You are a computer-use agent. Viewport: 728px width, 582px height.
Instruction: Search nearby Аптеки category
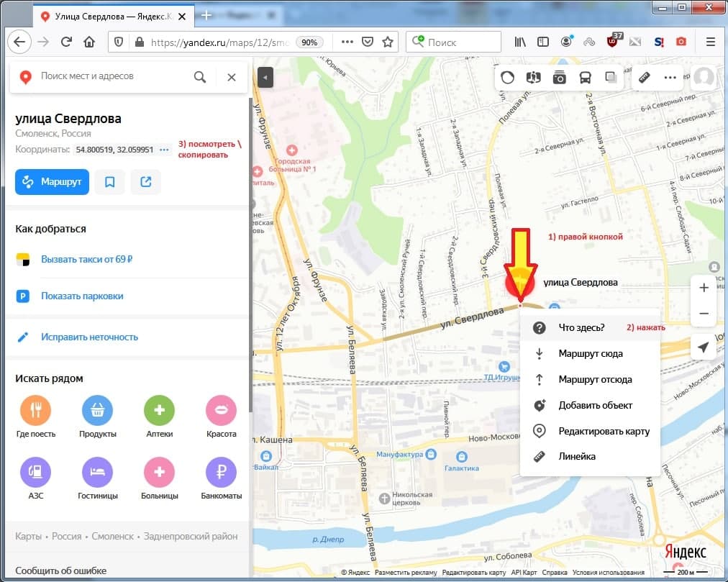159,417
